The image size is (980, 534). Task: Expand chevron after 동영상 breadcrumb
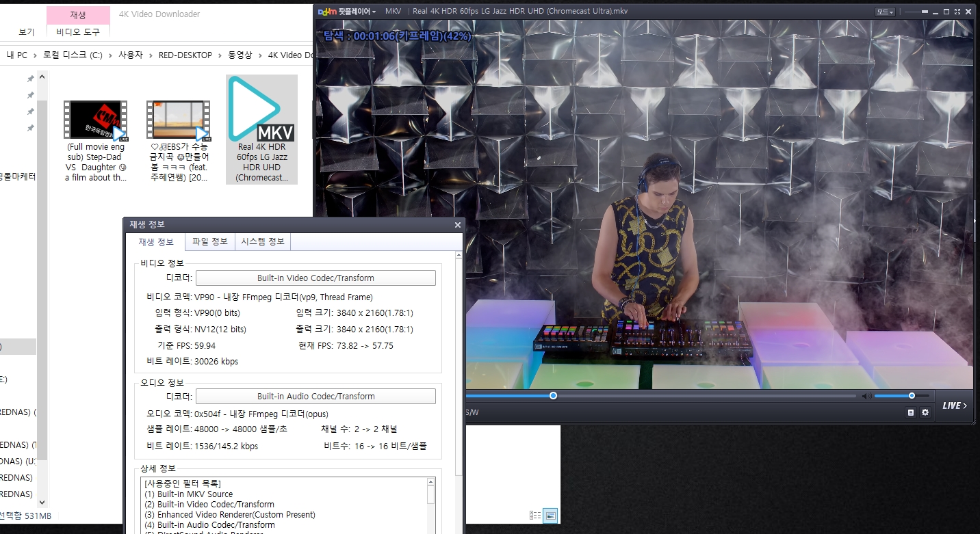261,55
